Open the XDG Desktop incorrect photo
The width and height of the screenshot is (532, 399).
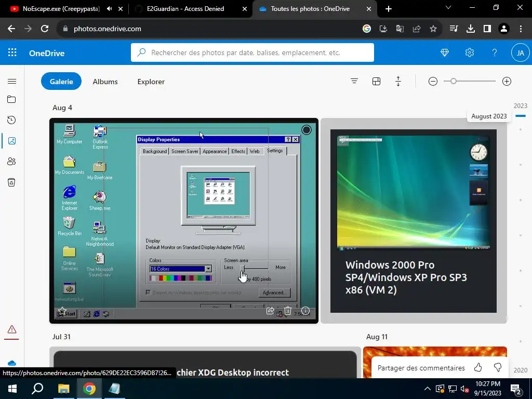pos(205,362)
